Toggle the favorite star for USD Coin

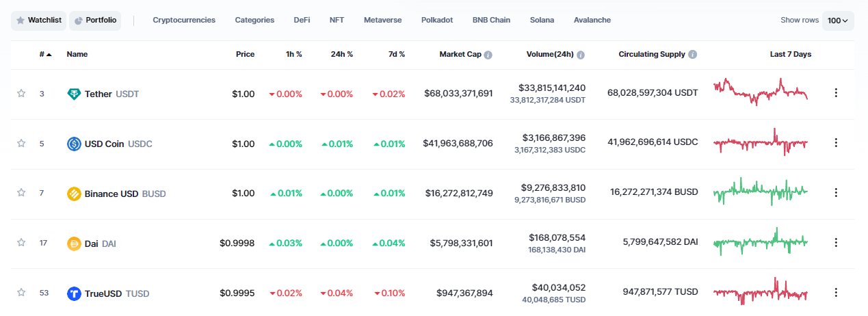21,144
